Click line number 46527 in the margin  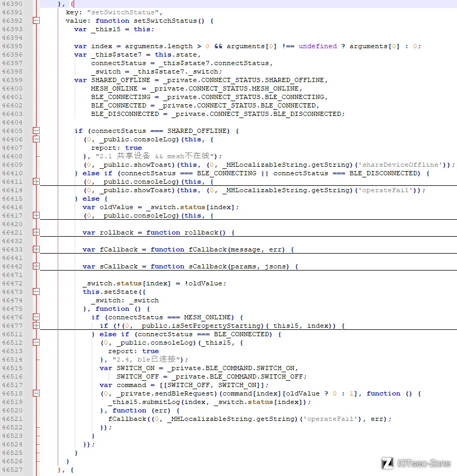[x=12, y=470]
